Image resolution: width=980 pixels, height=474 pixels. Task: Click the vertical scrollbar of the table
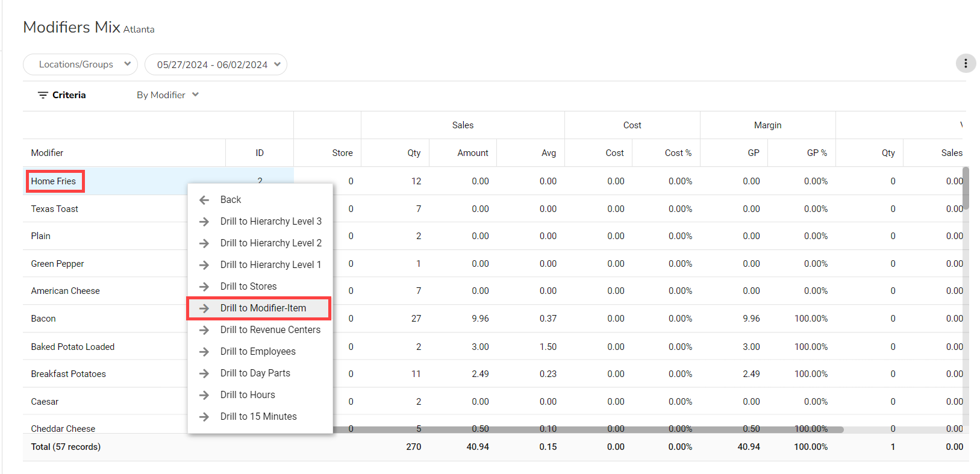[966, 189]
